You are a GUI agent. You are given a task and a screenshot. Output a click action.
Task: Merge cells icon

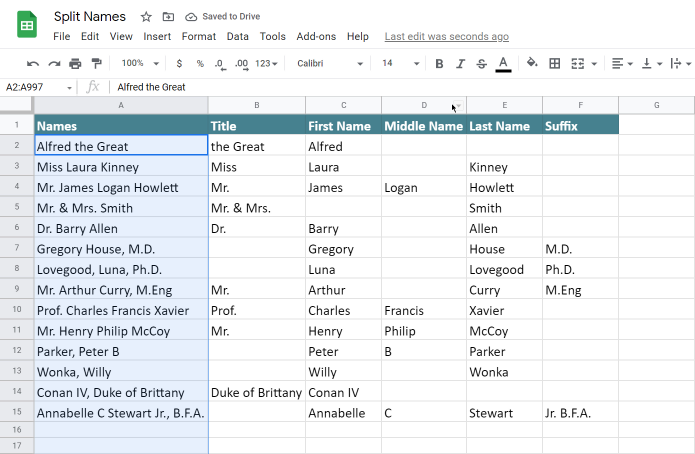(x=578, y=63)
